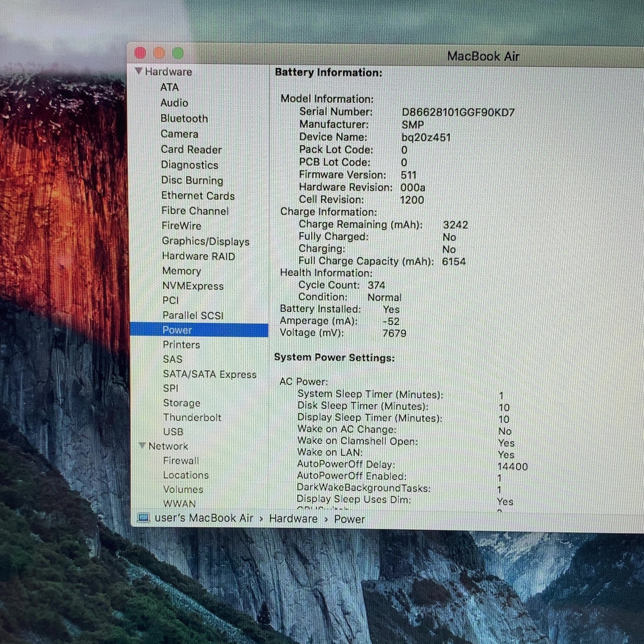
Task: Open the Bluetooth hardware entry
Action: (x=184, y=118)
